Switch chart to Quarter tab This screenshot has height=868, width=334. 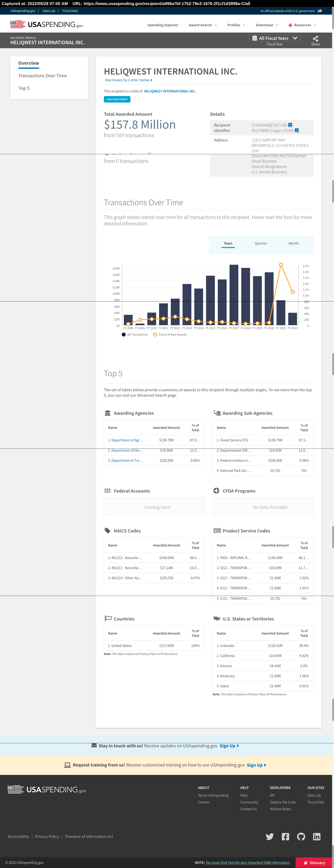point(261,243)
